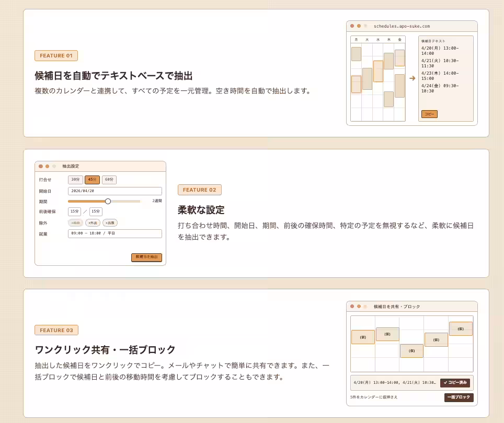Click the beige dot on the 候補日を共有・ブロック window
504x423 pixels.
pyautogui.click(x=365, y=307)
